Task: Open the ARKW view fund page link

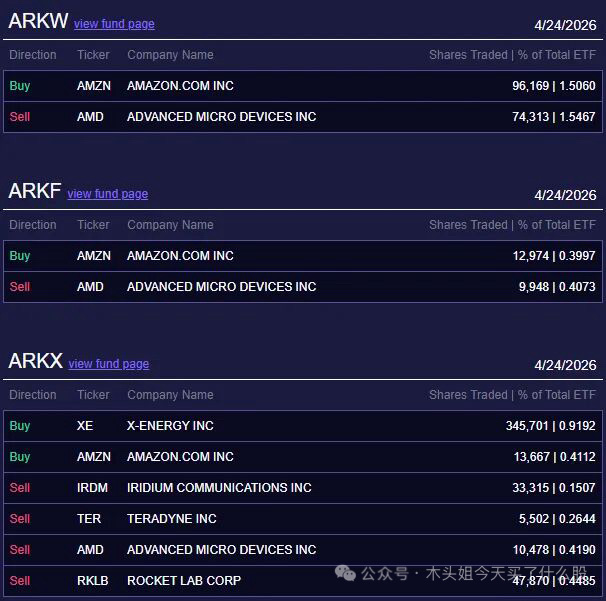Action: coord(114,24)
